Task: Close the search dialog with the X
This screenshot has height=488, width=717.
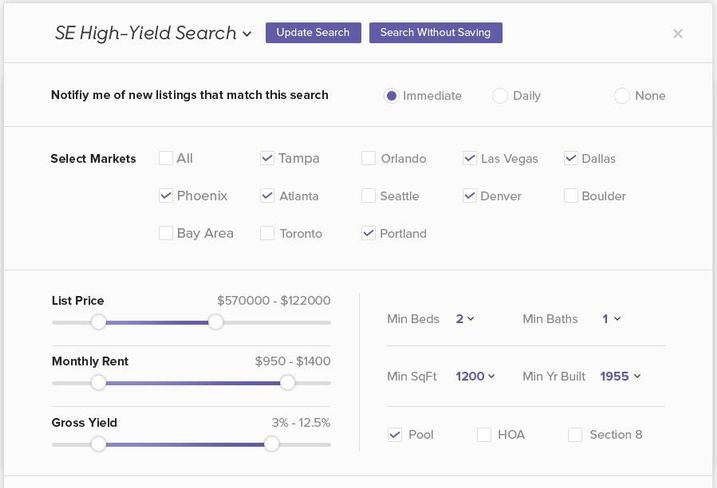Action: click(x=678, y=33)
